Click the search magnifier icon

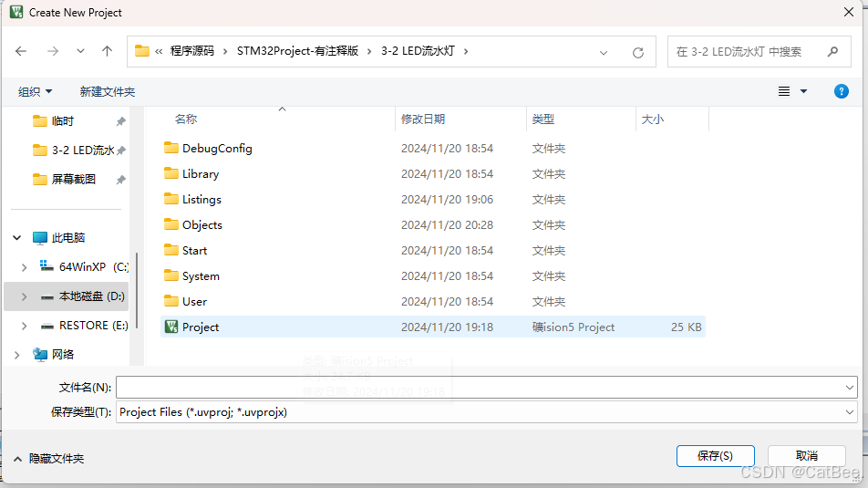[x=832, y=51]
